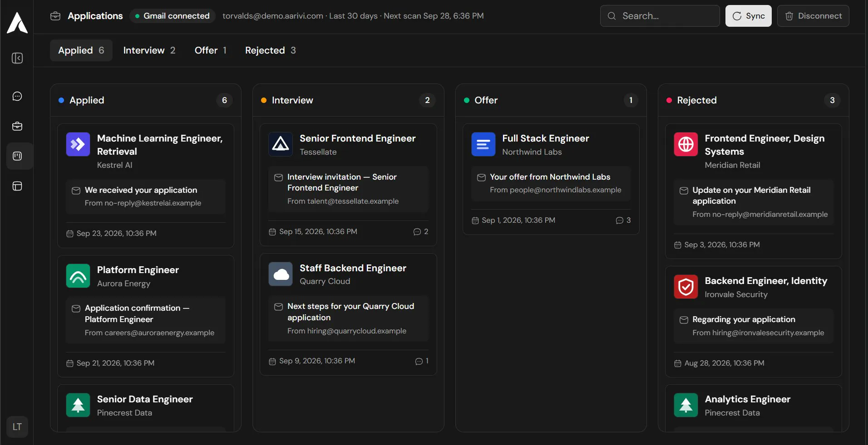Click the comment icon on the Staff Backend Engineer card
Viewport: 868px width, 445px height.
click(x=419, y=361)
